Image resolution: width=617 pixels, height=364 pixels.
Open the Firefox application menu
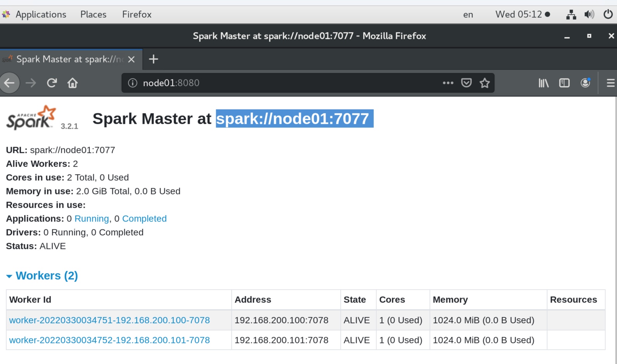[x=137, y=14]
